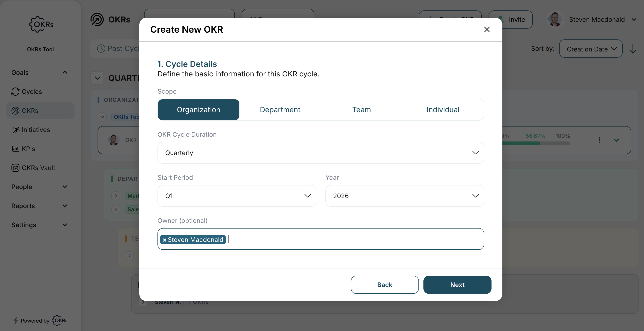Remove Steven Macdonald from Owner field
This screenshot has height=331, width=644.
(164, 240)
